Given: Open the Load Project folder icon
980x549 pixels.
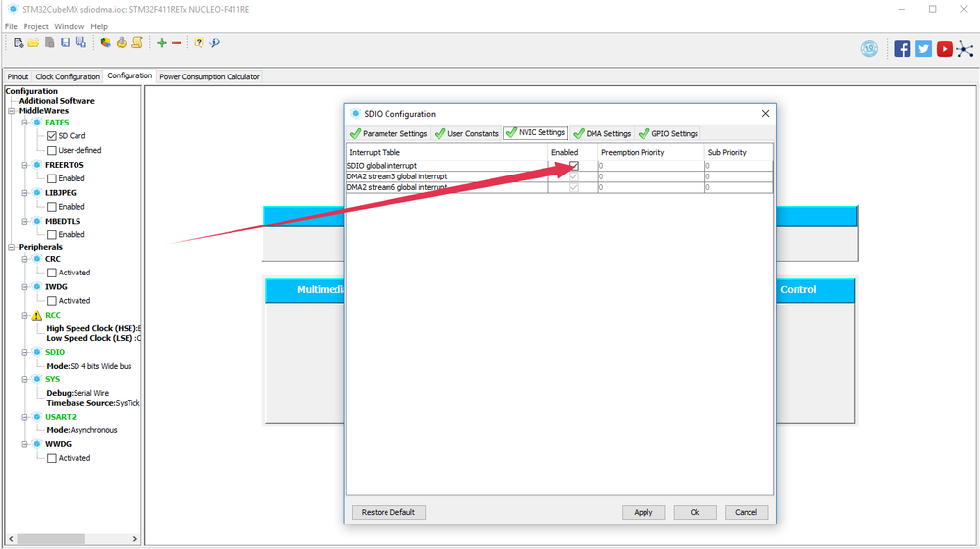Looking at the screenshot, I should (x=33, y=42).
